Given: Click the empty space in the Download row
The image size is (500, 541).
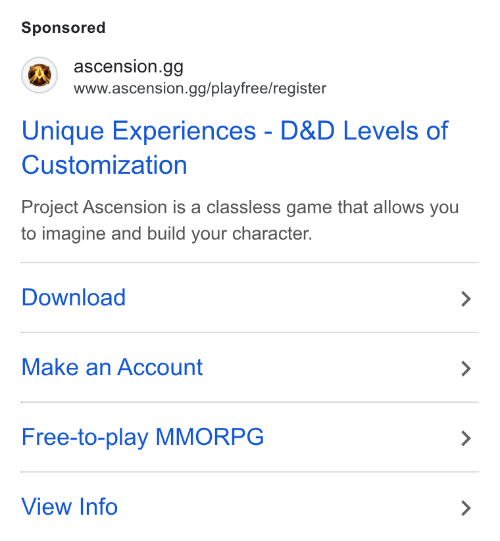Looking at the screenshot, I should [293, 298].
